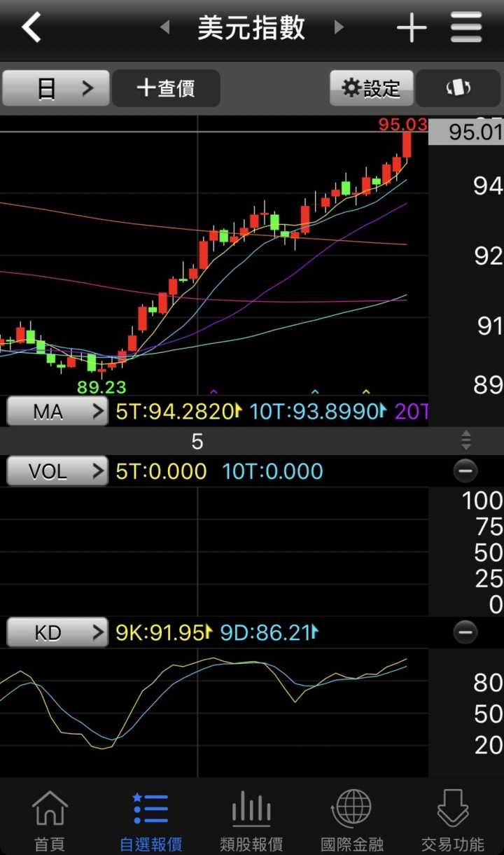The width and height of the screenshot is (504, 855).
Task: Expand the MA indicator selector
Action: tap(57, 412)
